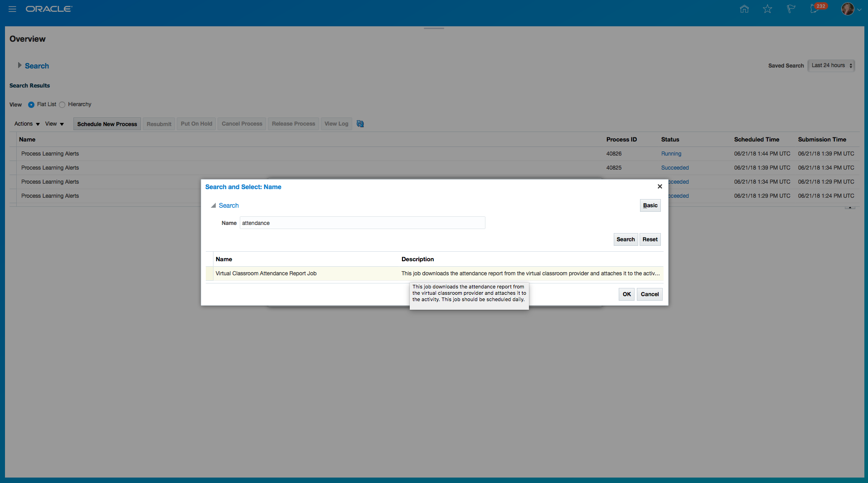
Task: Open the View menu in toolbar
Action: tap(54, 124)
